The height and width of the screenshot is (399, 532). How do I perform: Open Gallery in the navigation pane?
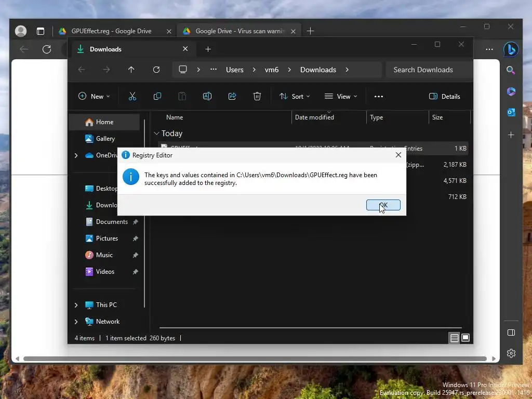coord(105,138)
